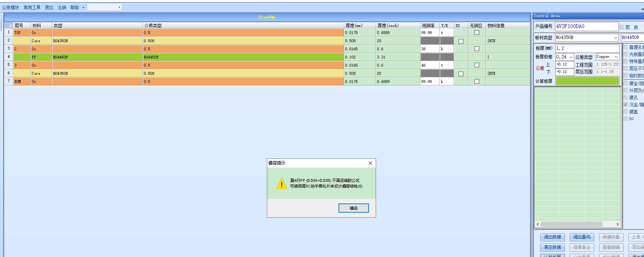Click the 查看翘曲 button

(x=611, y=247)
